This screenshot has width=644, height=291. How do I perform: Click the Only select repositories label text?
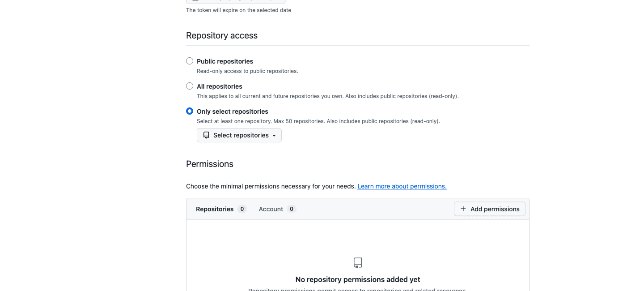pos(233,111)
